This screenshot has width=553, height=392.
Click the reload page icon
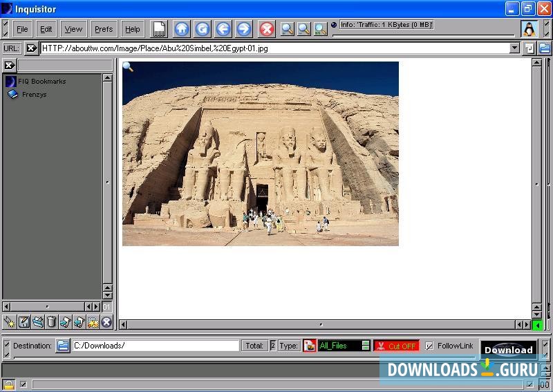203,29
